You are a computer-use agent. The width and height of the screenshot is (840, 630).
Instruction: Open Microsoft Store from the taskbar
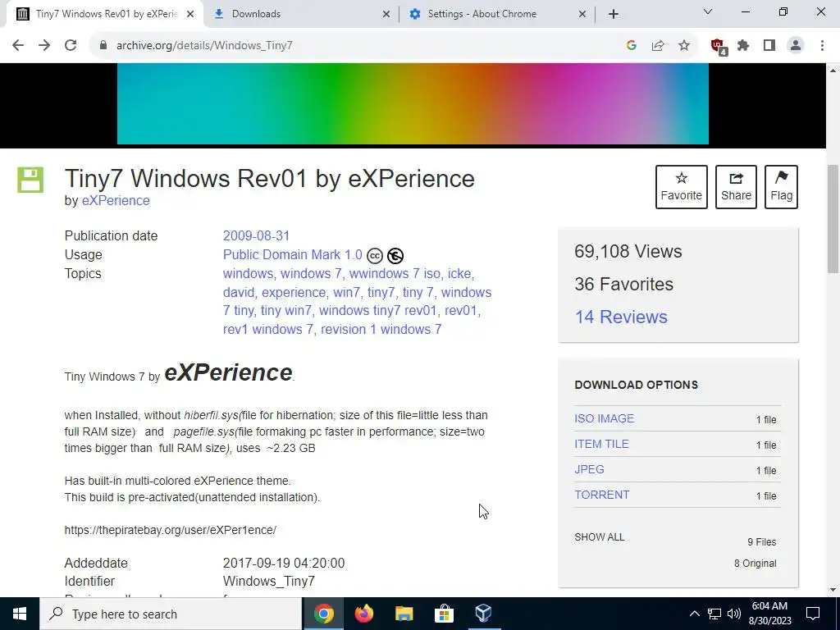(x=444, y=614)
